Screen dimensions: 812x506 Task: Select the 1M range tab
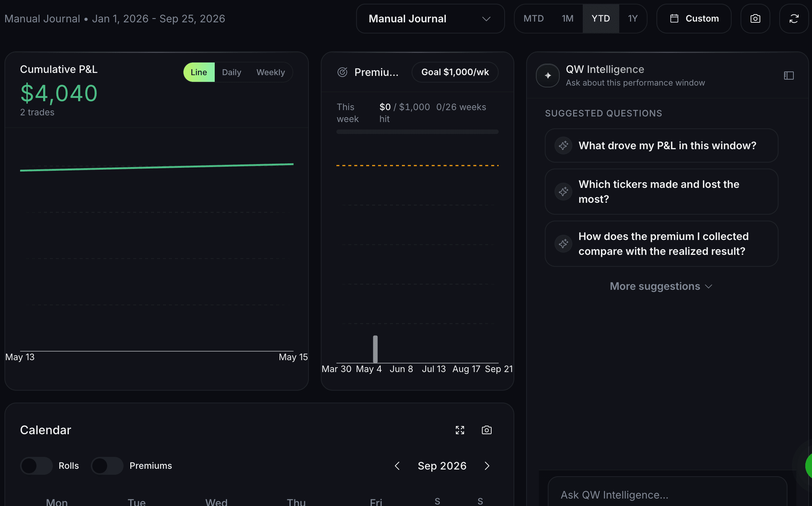point(567,19)
